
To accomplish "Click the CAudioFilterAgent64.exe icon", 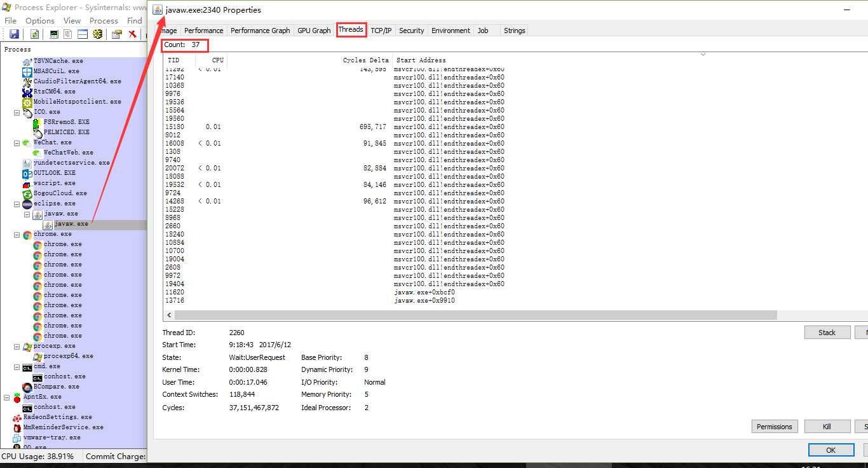I will (x=27, y=81).
